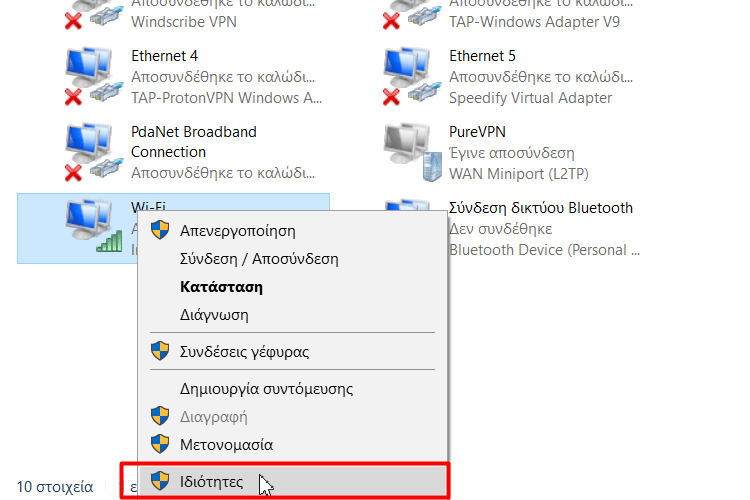Viewport: 750px width, 500px height.
Task: Click the TAP-ProtonVPN Windows adapter text
Action: point(227,98)
